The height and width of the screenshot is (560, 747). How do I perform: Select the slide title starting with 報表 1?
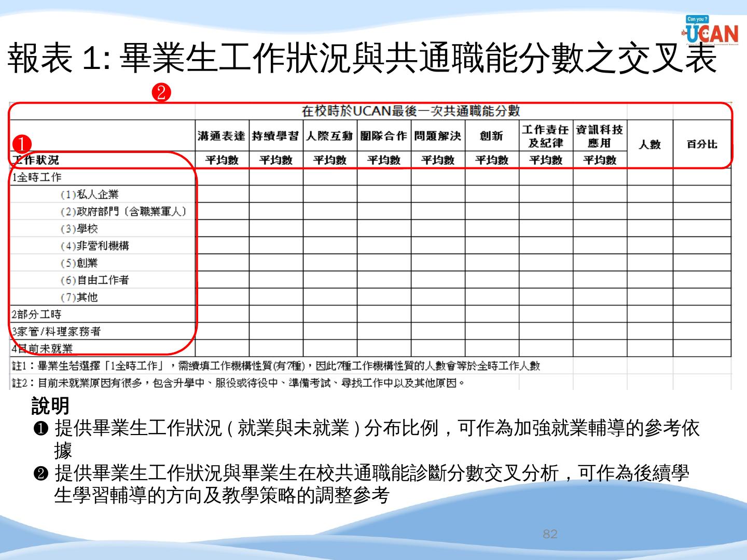[x=363, y=58]
